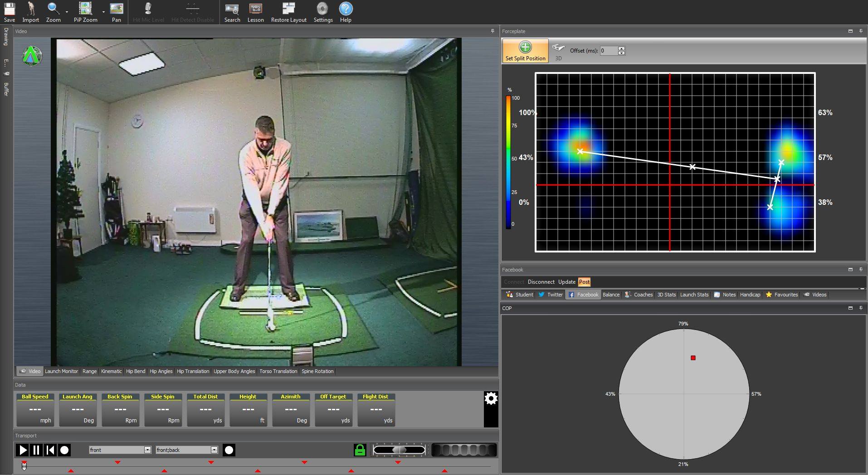
Task: Select the Pan tool
Action: pyautogui.click(x=117, y=12)
